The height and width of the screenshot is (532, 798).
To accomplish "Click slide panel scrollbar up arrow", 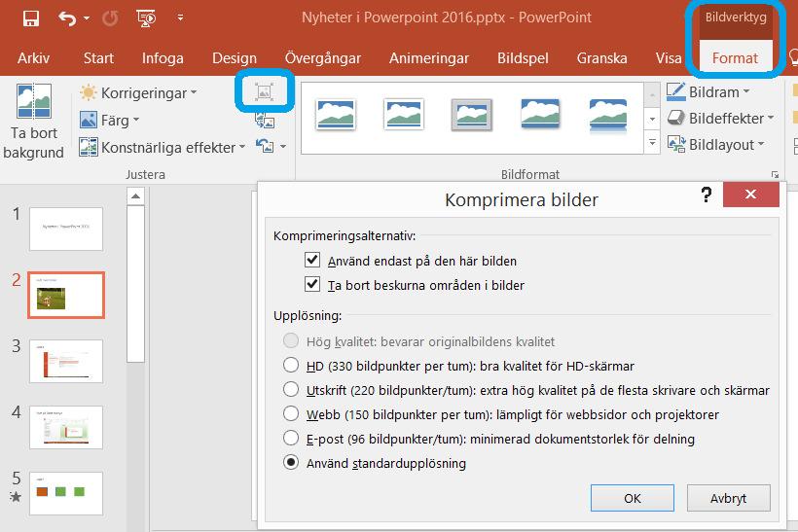I will [x=136, y=195].
